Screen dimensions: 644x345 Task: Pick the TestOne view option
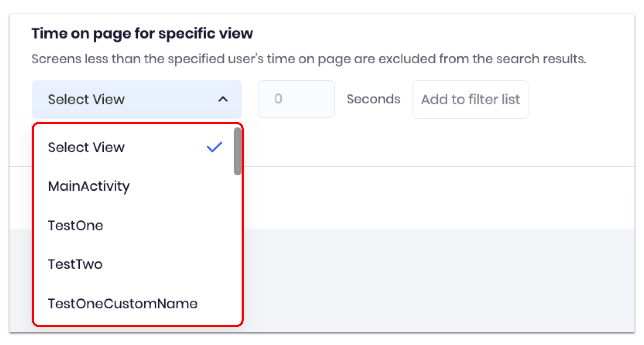click(x=75, y=226)
